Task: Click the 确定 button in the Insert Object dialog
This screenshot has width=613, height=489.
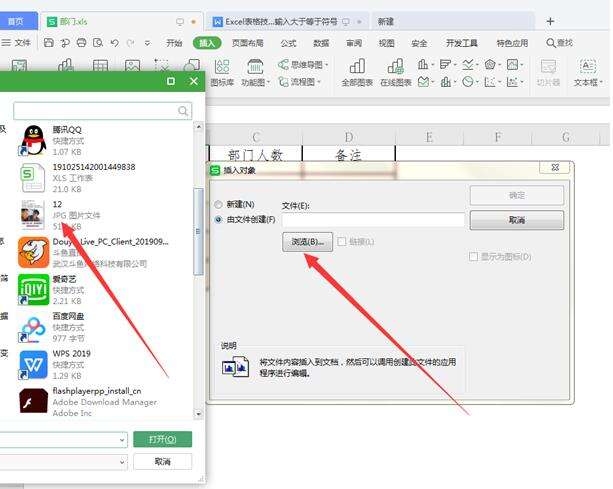Action: point(517,195)
